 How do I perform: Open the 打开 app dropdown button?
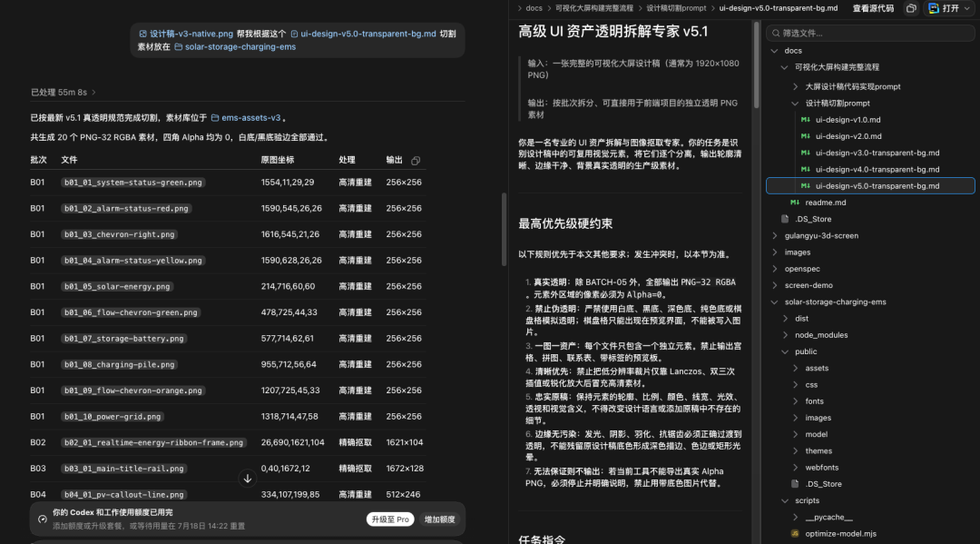(x=949, y=8)
